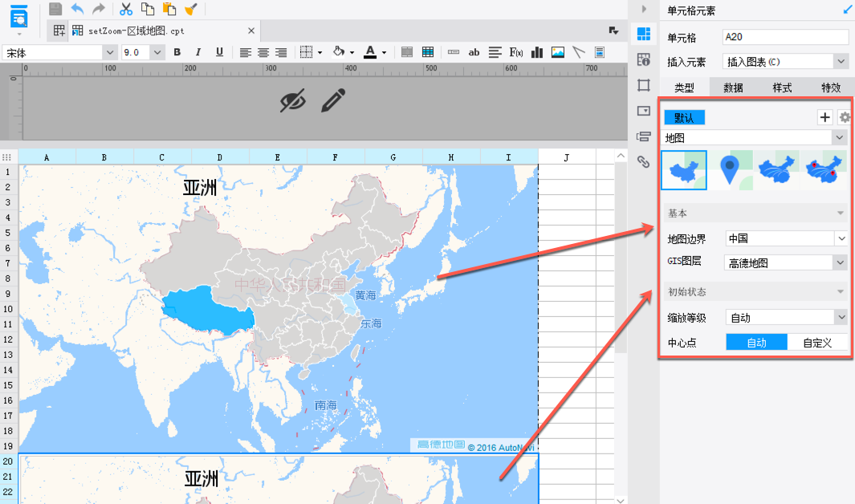The width and height of the screenshot is (855, 504).
Task: Insert sub-report icon
Action: [x=599, y=52]
